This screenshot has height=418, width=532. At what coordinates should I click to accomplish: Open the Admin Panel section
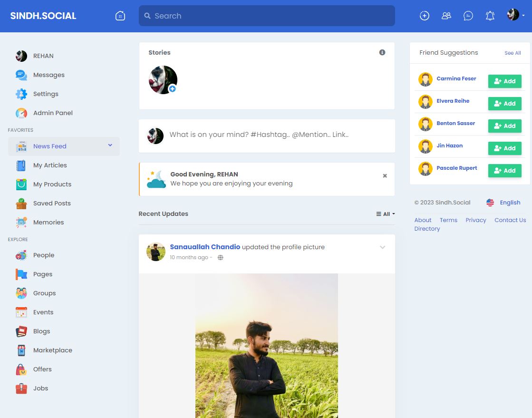pyautogui.click(x=52, y=113)
